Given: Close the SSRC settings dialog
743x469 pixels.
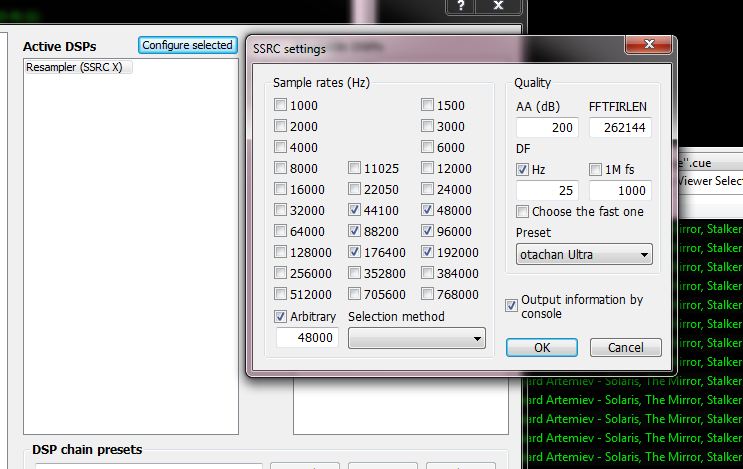Looking at the screenshot, I should point(648,47).
